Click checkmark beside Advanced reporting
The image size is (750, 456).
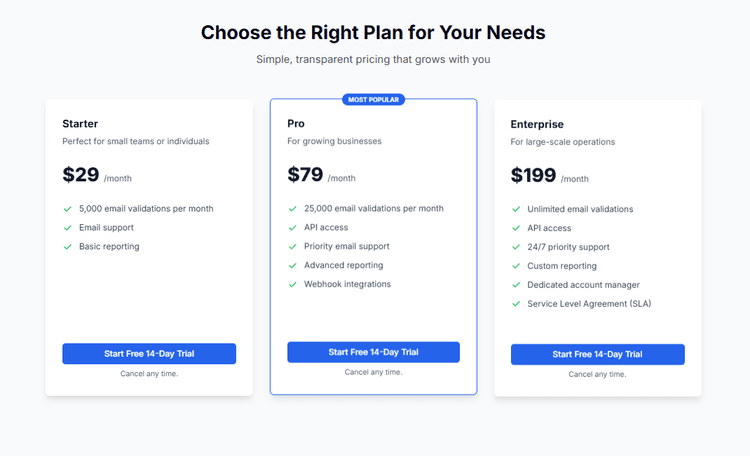(x=293, y=265)
